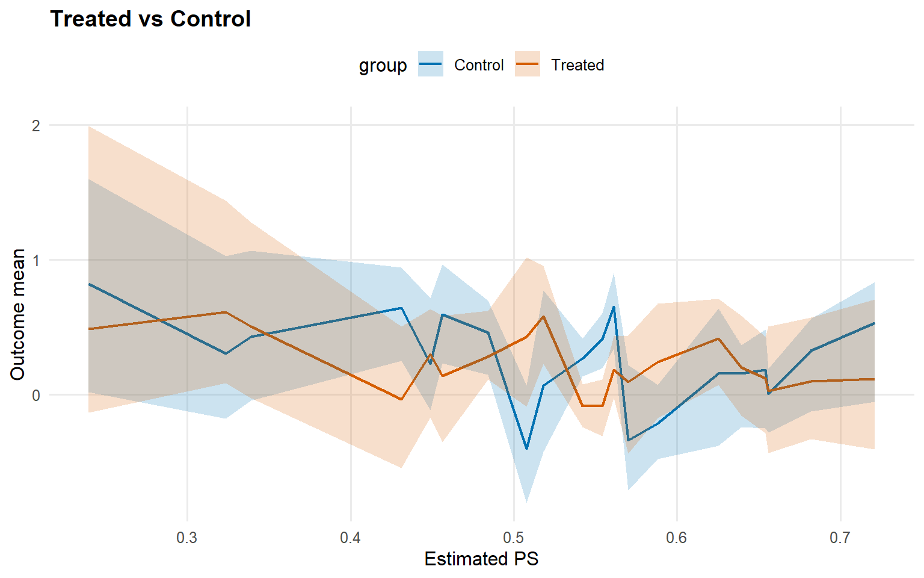Click the 0.3 x-axis tick label
Viewport: 924px width, 578px height.
(x=187, y=538)
